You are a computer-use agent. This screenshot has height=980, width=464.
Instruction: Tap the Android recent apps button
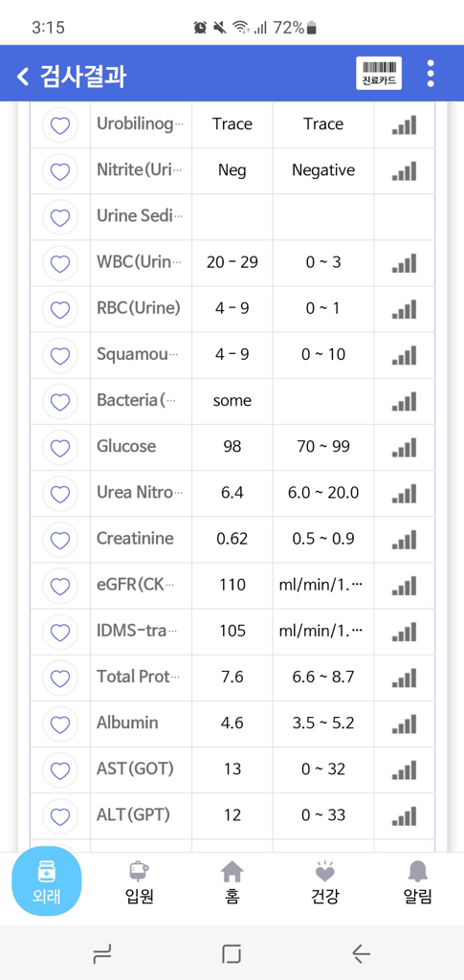(101, 954)
